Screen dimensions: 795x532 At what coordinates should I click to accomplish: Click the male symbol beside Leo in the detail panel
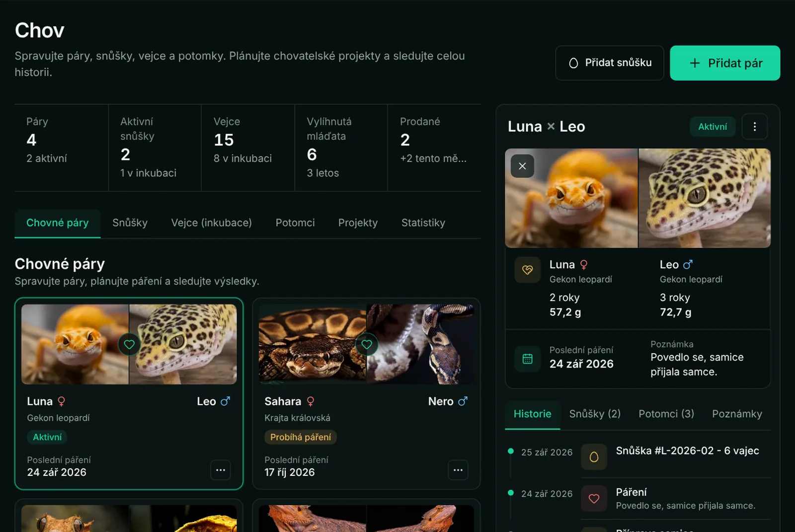688,265
